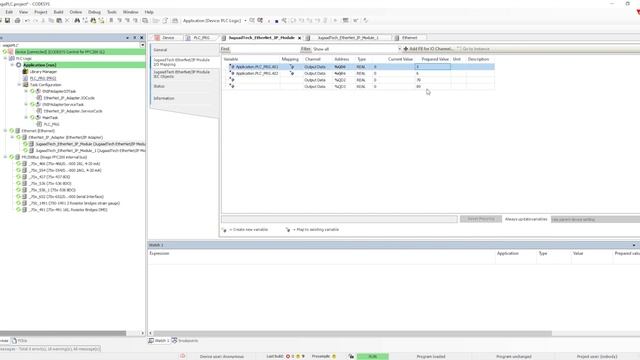The image size is (640, 360).
Task: Open the device tree view dropdown
Action: coord(142,45)
